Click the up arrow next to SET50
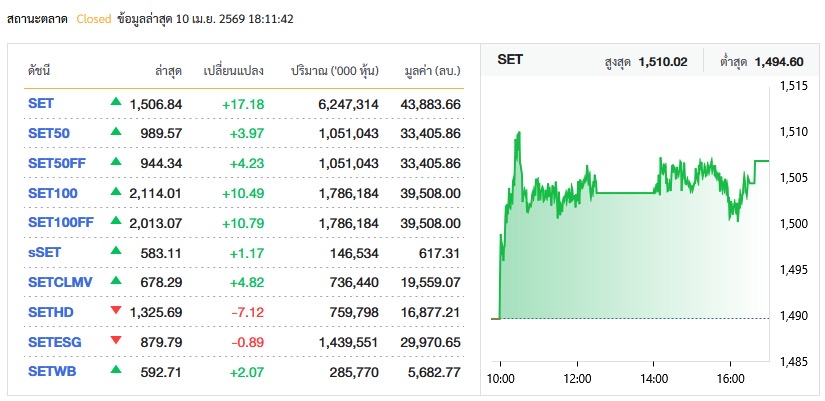The width and height of the screenshot is (825, 401). coord(116,132)
